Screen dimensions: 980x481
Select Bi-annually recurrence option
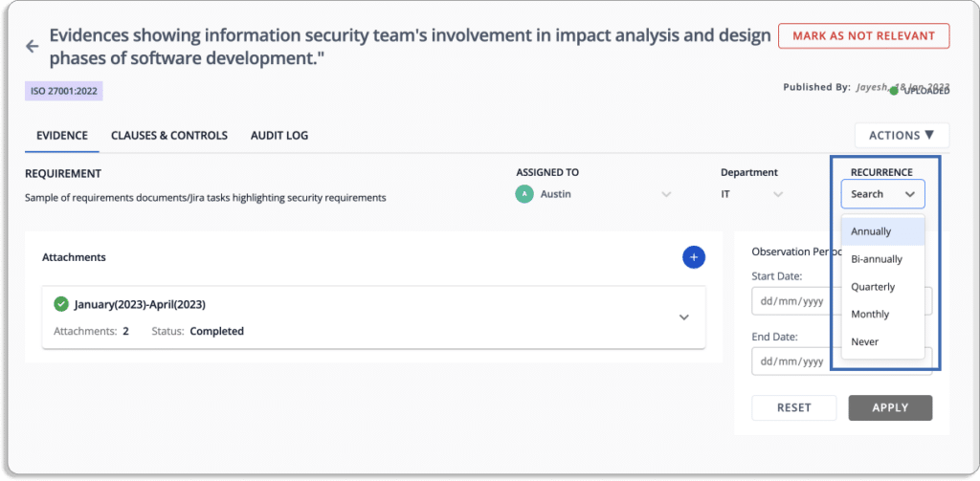tap(882, 258)
